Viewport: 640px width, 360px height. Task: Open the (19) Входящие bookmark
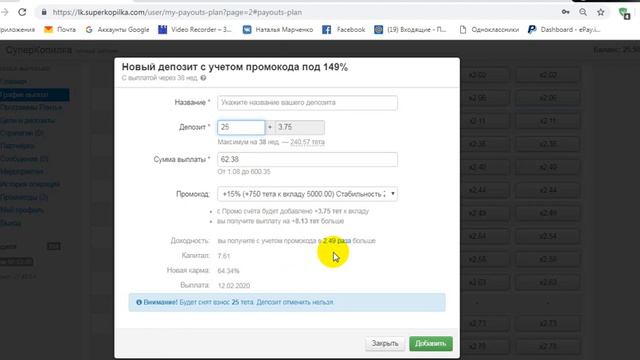(x=410, y=29)
